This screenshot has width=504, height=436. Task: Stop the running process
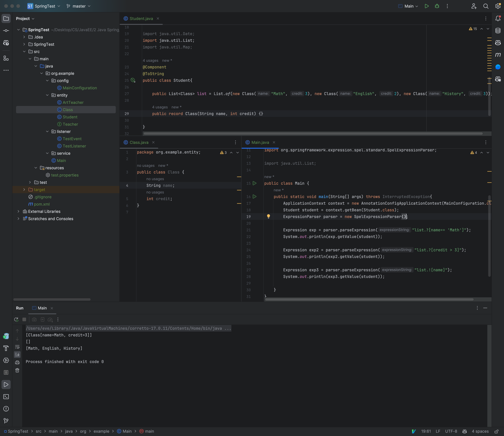pyautogui.click(x=24, y=319)
